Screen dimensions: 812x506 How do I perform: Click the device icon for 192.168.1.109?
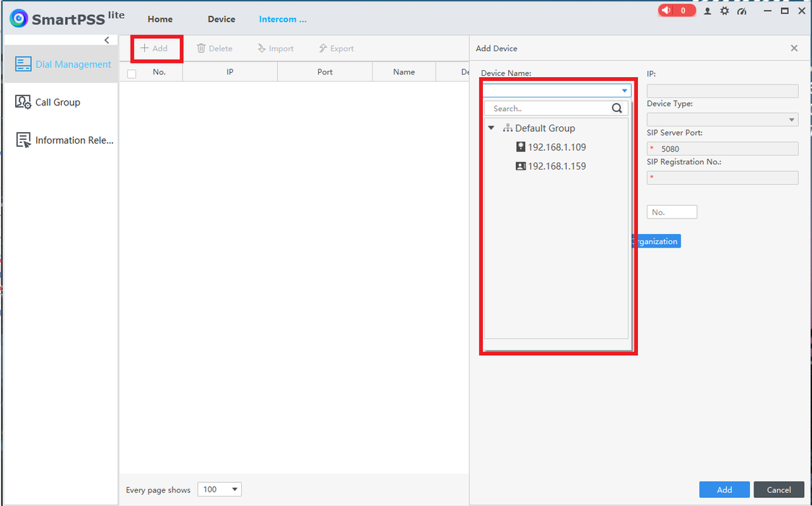click(520, 147)
